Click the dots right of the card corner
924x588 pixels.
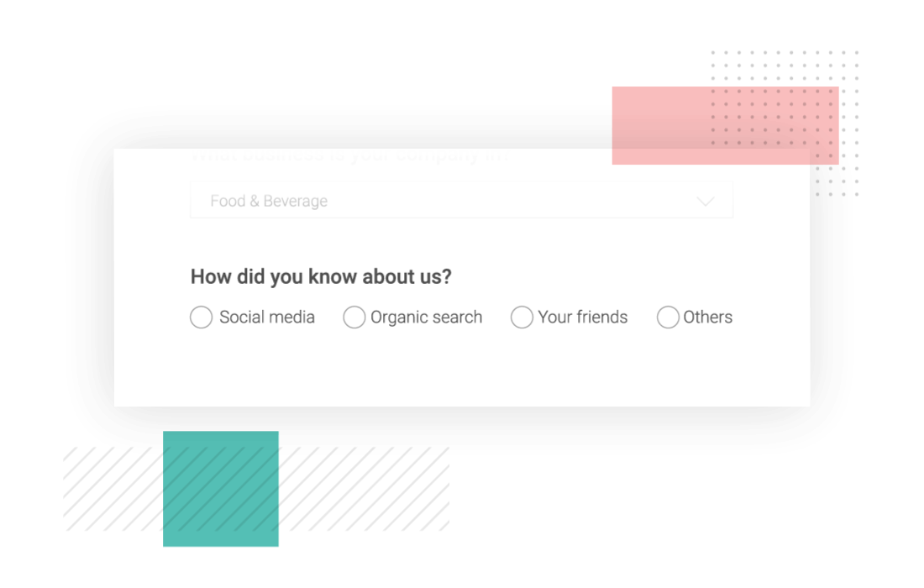pos(836,180)
